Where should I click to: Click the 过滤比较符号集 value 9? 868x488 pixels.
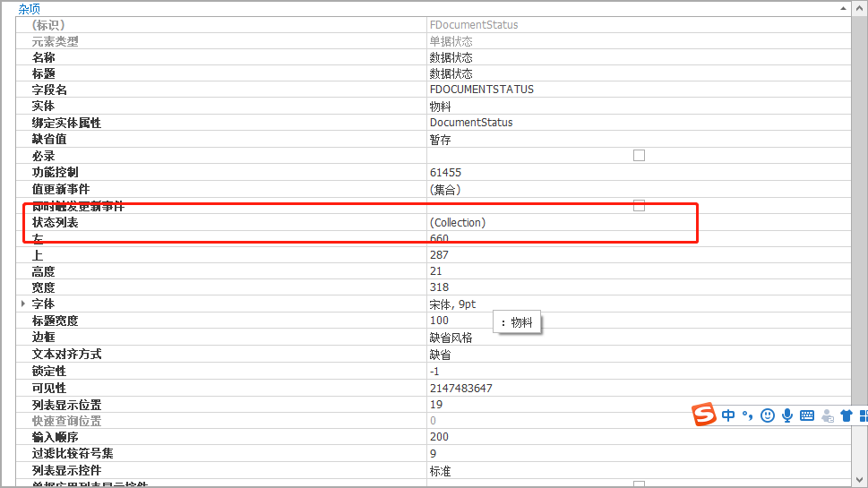pos(433,454)
